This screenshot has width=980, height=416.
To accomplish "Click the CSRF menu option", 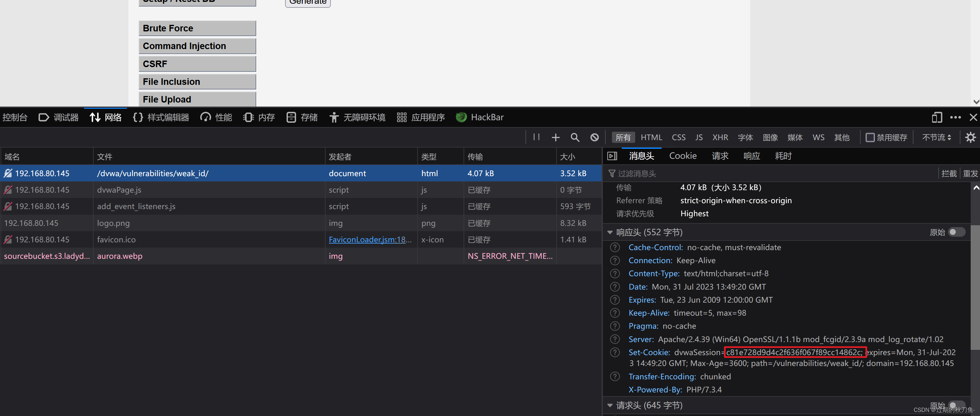I will pos(196,63).
